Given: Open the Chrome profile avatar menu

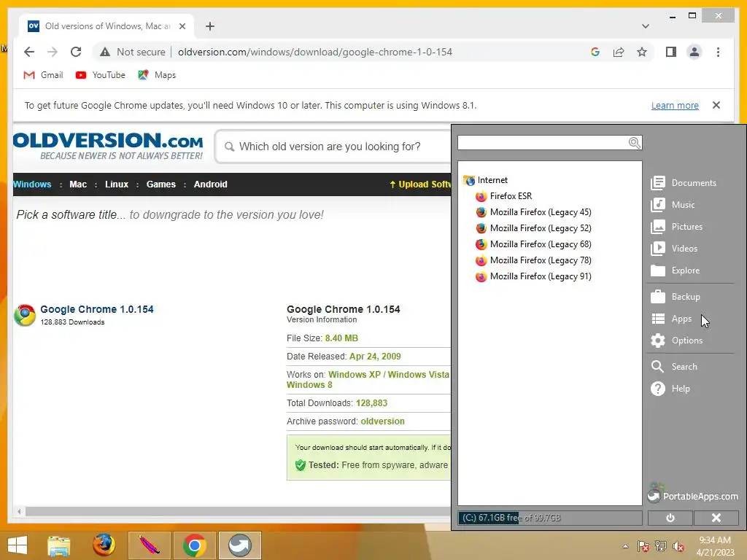Looking at the screenshot, I should coord(694,52).
